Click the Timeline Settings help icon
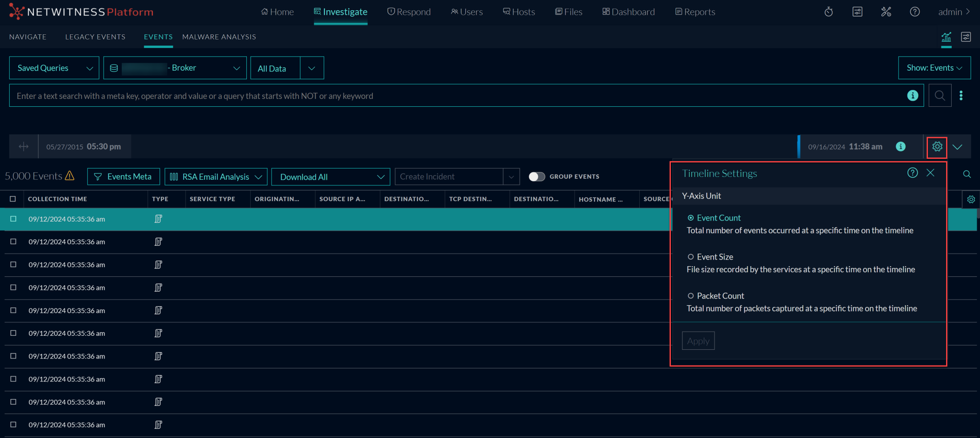Viewport: 980px width, 438px height. coord(912,173)
